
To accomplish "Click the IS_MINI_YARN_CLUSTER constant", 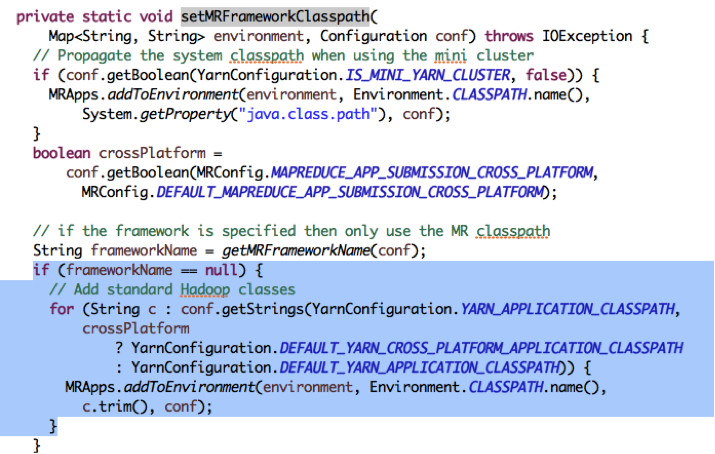I will click(427, 75).
